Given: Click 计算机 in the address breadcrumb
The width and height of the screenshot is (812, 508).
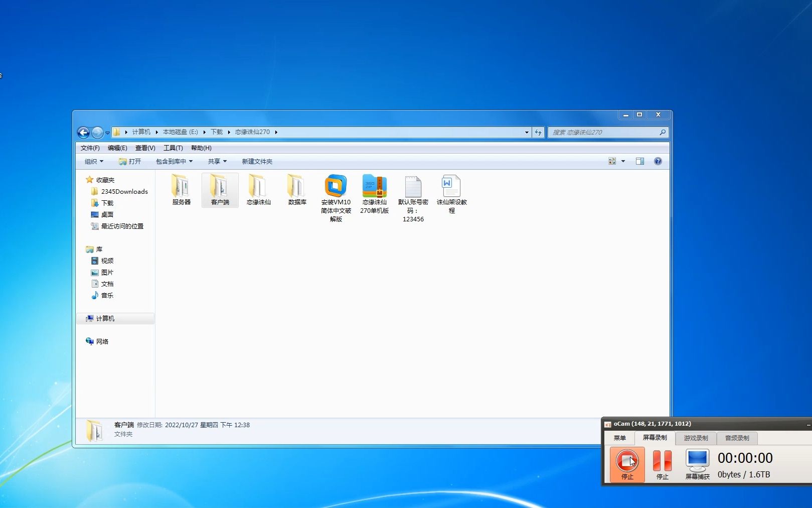Looking at the screenshot, I should (141, 132).
